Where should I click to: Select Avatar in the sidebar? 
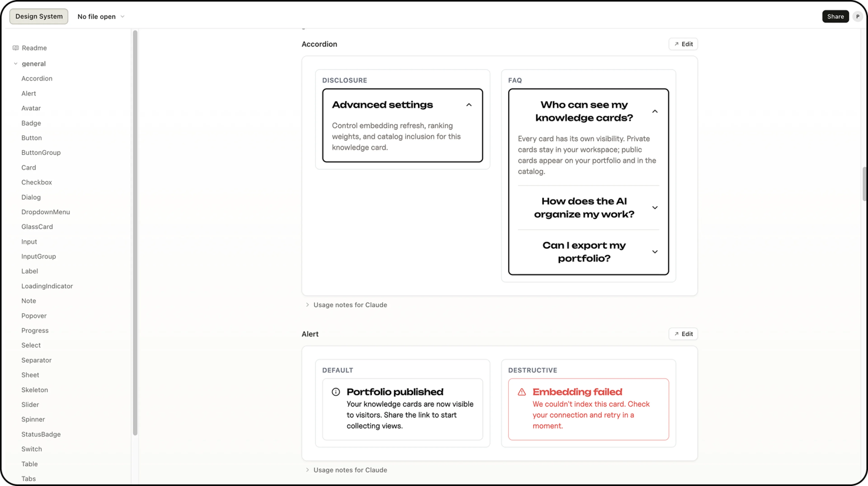[31, 108]
